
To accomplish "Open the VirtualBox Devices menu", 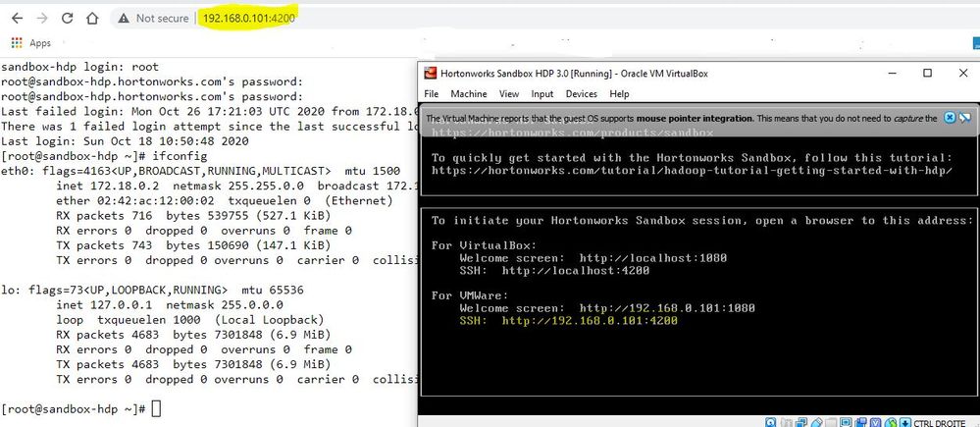I will click(582, 94).
